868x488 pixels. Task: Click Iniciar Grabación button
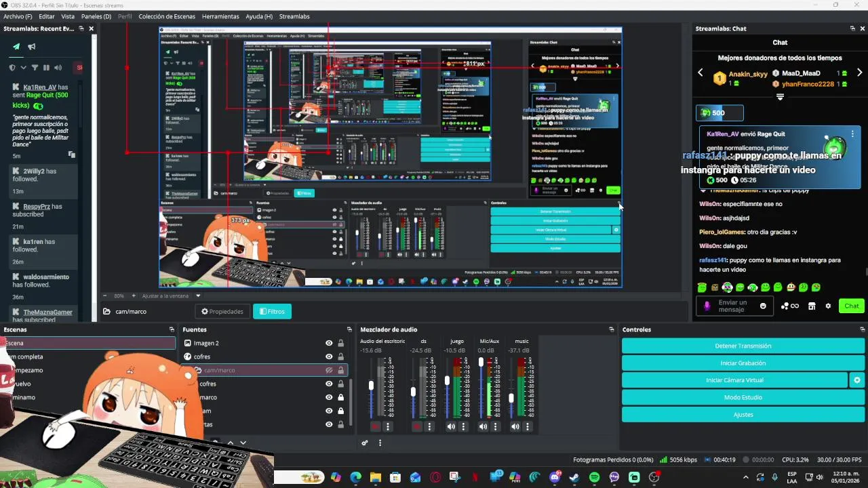743,363
